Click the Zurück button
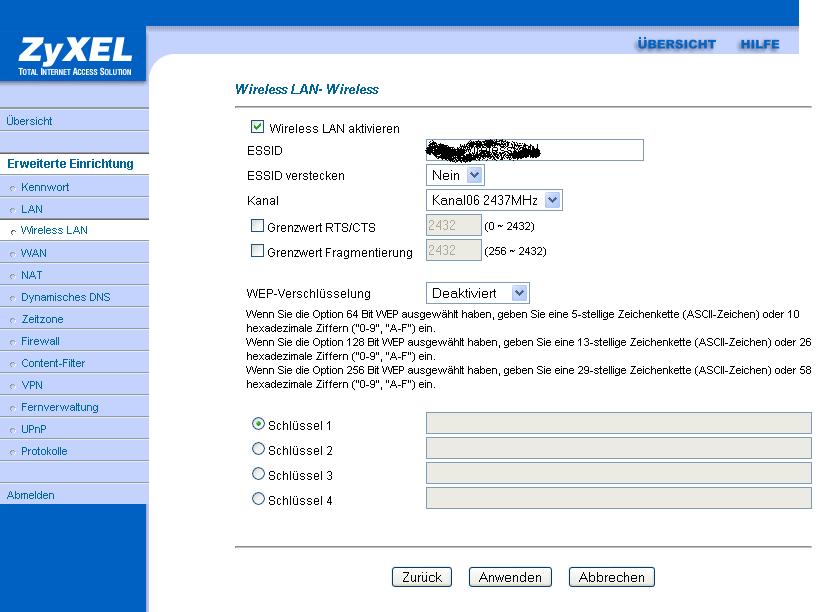The height and width of the screenshot is (612, 826). (x=422, y=577)
